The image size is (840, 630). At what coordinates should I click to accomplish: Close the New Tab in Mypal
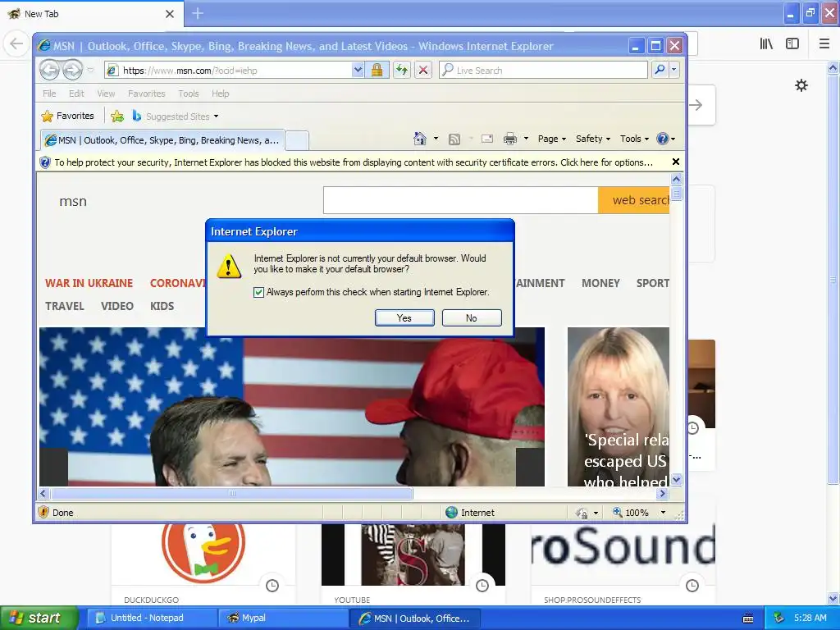pos(170,14)
